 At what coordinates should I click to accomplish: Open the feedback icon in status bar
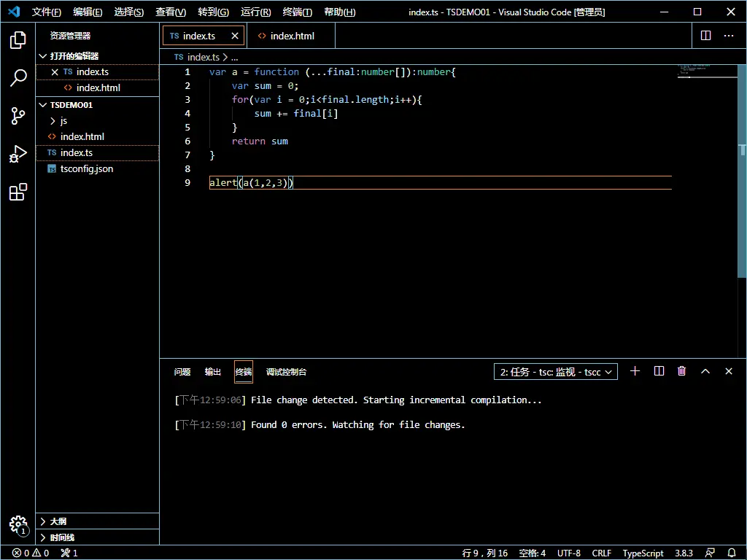point(710,553)
